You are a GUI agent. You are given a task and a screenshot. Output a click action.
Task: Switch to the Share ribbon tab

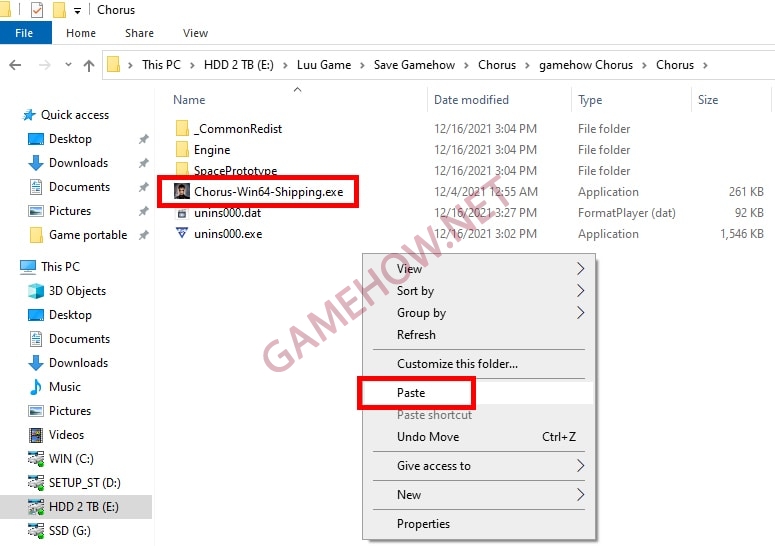pos(139,33)
